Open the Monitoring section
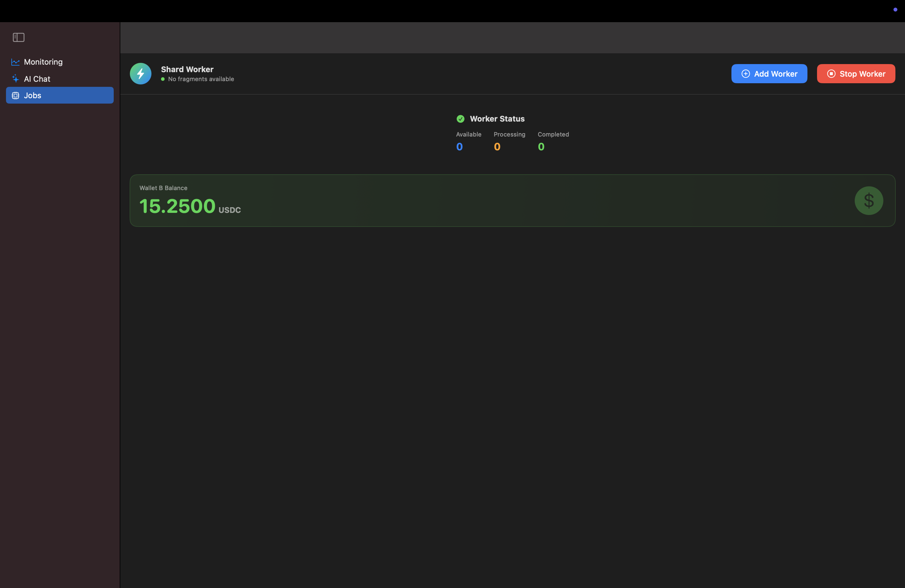The image size is (905, 588). 43,62
